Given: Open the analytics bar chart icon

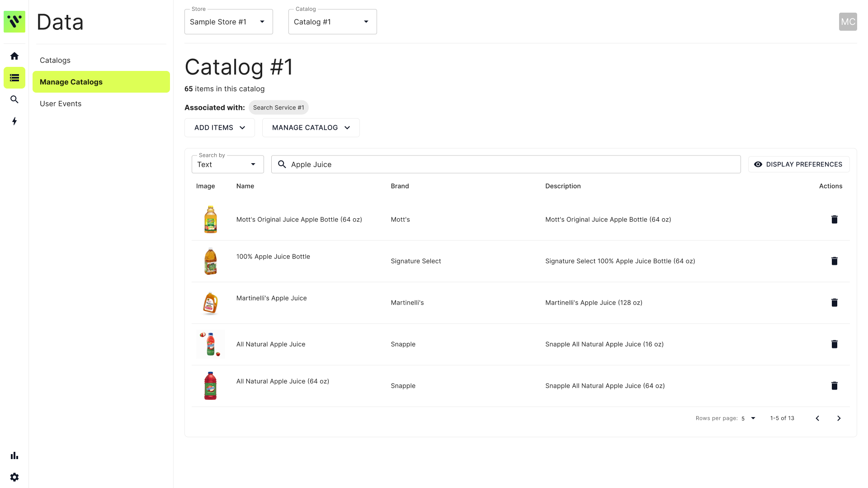Looking at the screenshot, I should (x=14, y=455).
